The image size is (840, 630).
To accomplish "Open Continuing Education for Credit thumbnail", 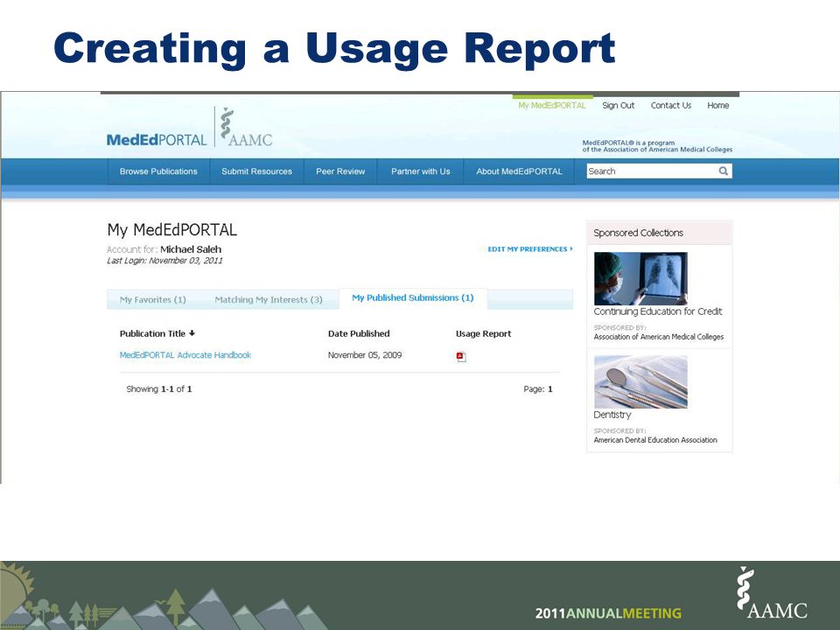I will (x=640, y=278).
